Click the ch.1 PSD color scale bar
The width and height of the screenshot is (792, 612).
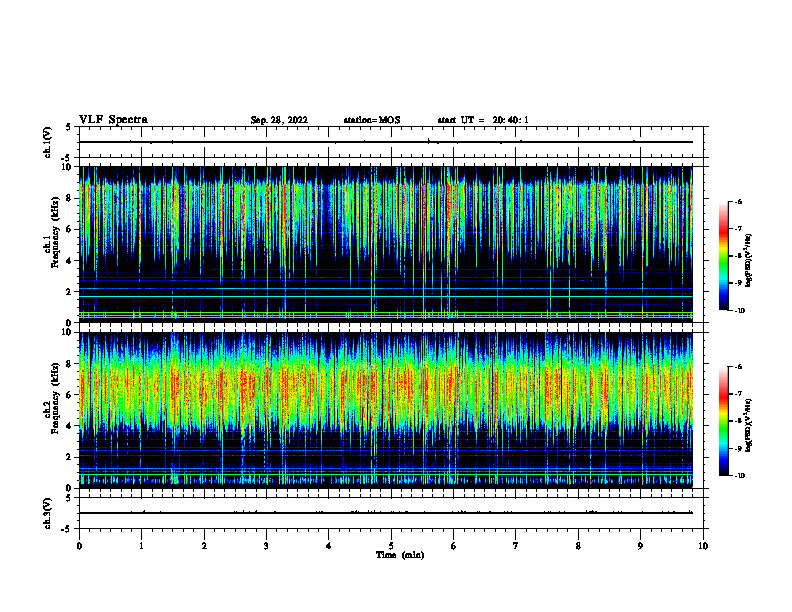point(724,256)
